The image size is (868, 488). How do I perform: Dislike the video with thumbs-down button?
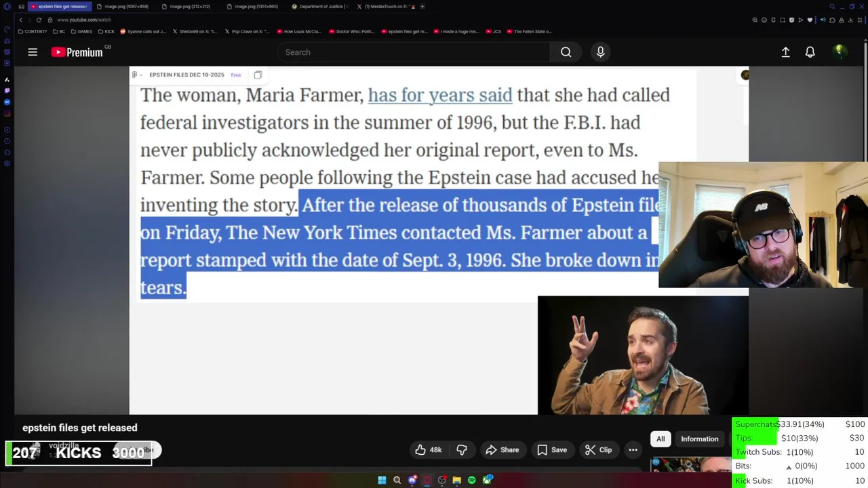[x=462, y=450]
